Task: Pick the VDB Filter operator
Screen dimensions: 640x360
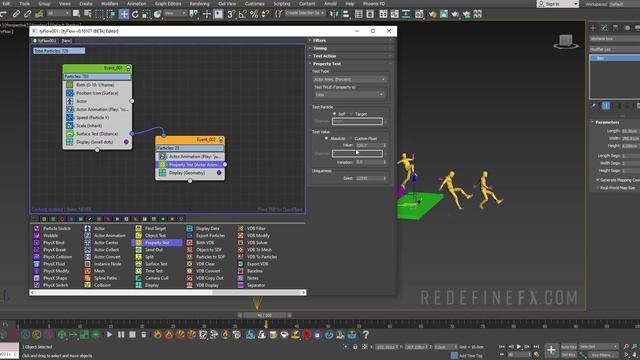Action: coord(256,229)
